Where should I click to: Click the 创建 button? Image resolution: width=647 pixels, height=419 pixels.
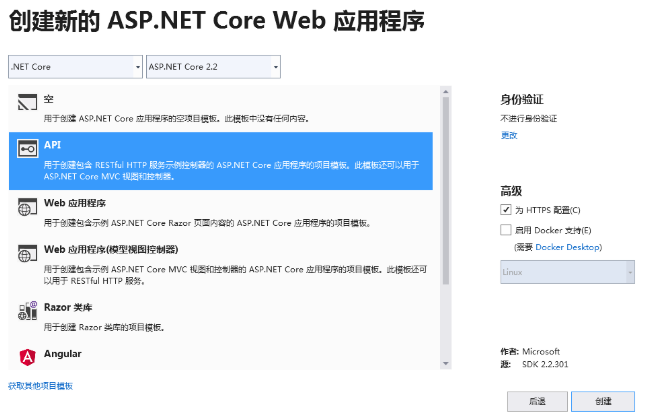coord(603,401)
